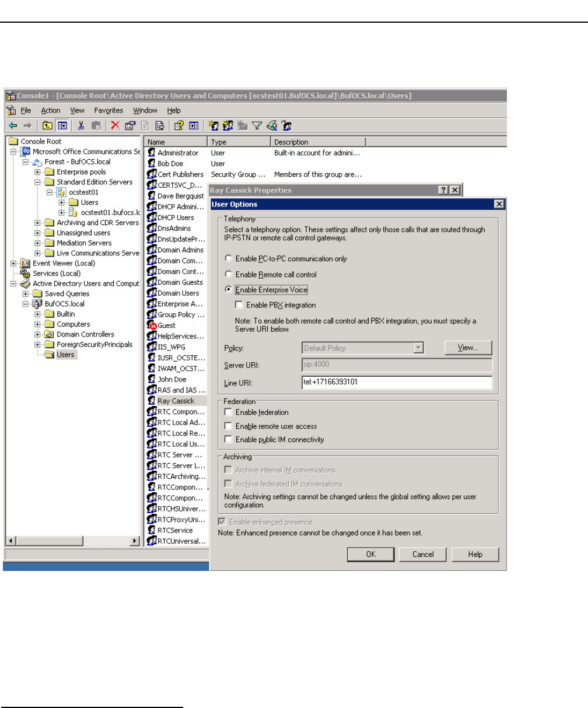Open the View menu
Viewport: 588px width, 708px height.
click(x=77, y=110)
